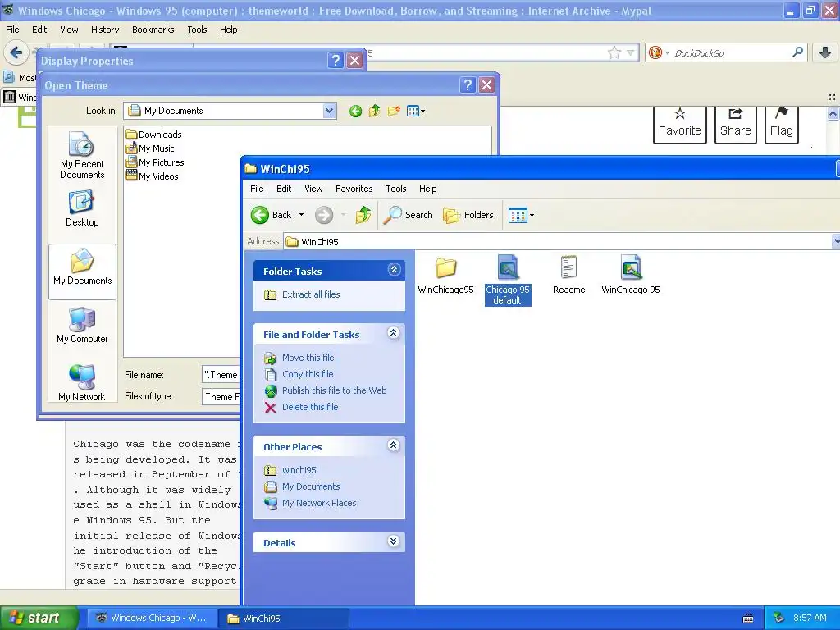Click the Files of type combo box

point(221,397)
